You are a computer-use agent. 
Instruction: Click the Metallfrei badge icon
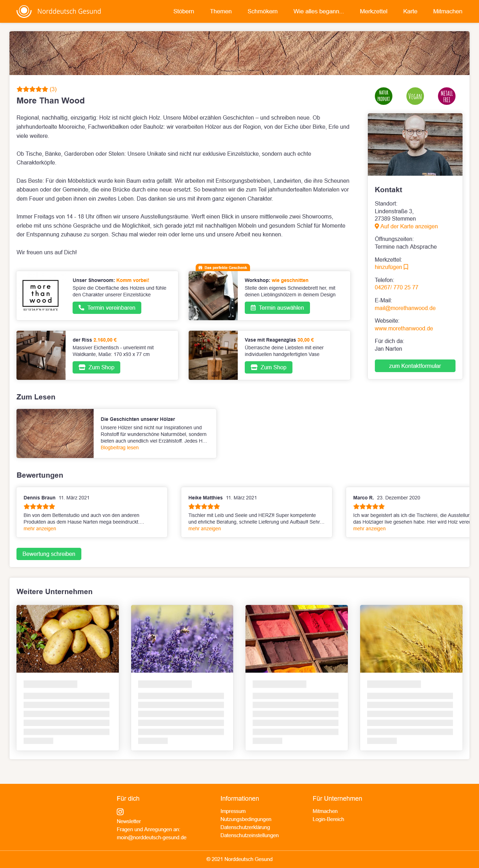pyautogui.click(x=446, y=96)
